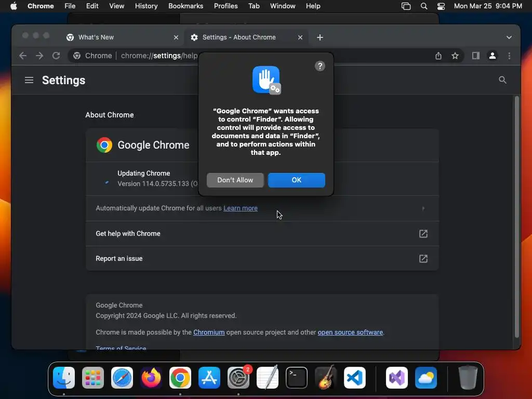Open the Window menu
This screenshot has height=399, width=532.
283,6
